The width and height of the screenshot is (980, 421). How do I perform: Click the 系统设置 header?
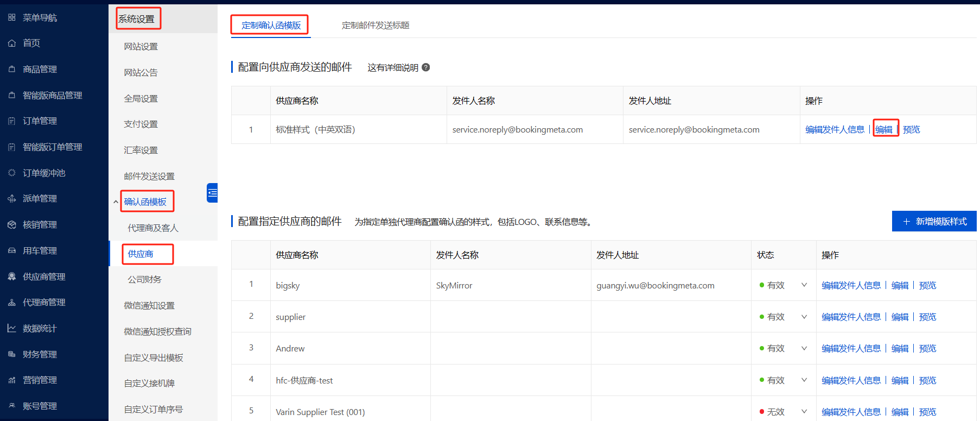(x=137, y=19)
